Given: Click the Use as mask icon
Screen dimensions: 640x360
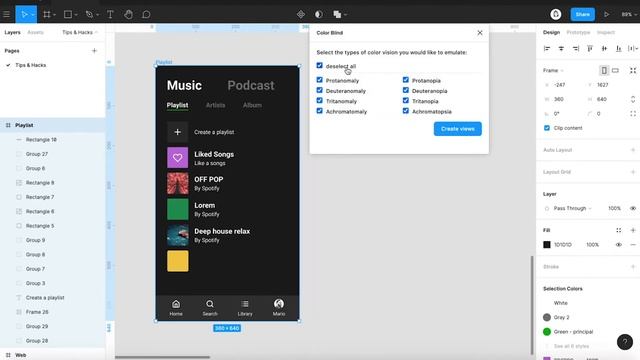Looking at the screenshot, I should click(x=319, y=14).
